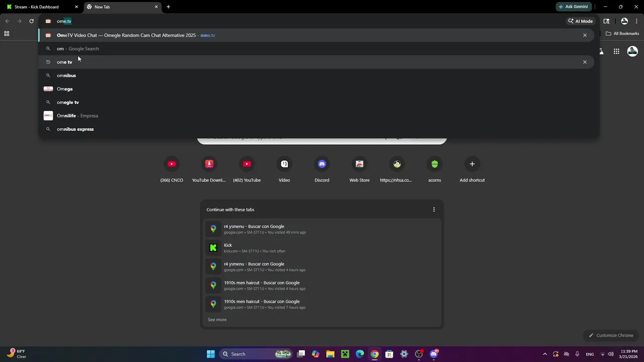Close the New Tab tab
Viewport: 644px width, 362px height.
pos(156,7)
